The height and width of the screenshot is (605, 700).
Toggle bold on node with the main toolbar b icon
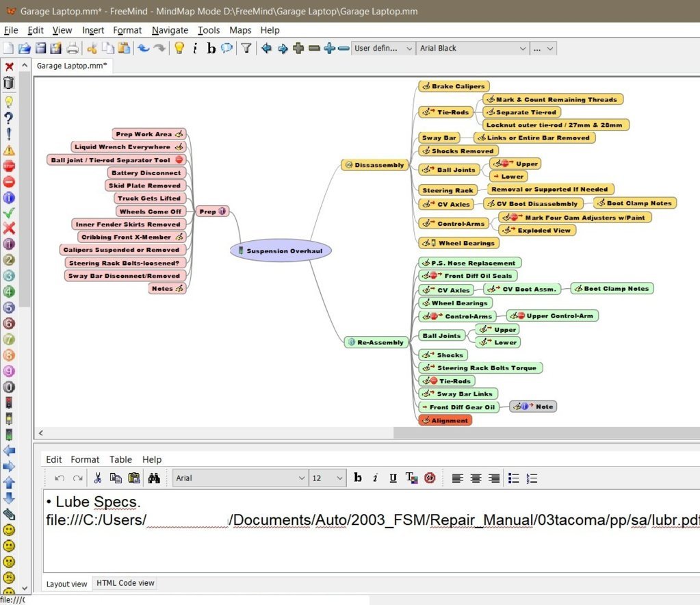211,48
